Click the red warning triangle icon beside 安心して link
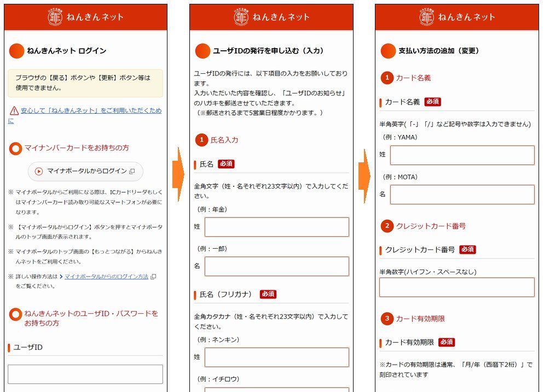Image resolution: width=544 pixels, height=392 pixels. point(14,111)
